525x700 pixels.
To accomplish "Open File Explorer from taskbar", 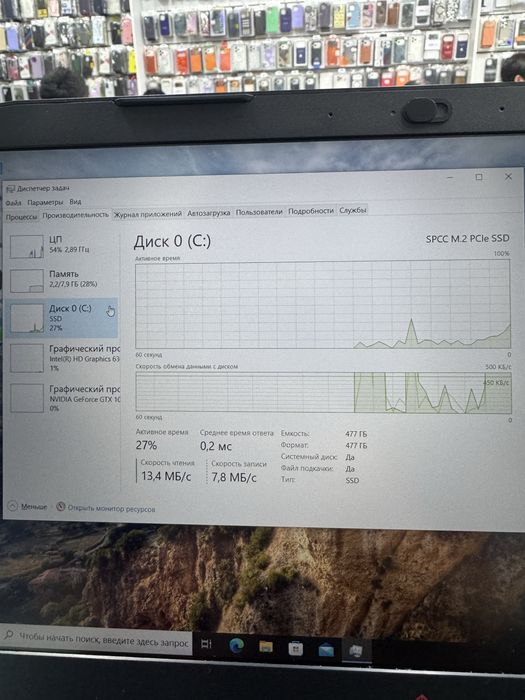I will point(266,646).
